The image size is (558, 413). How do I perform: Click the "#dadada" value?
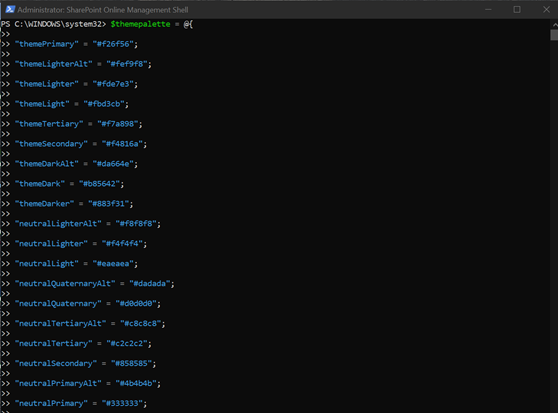(x=150, y=284)
